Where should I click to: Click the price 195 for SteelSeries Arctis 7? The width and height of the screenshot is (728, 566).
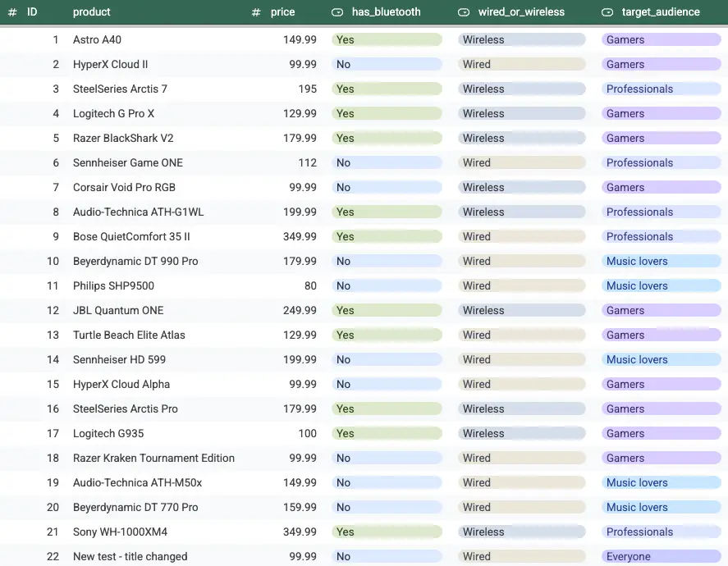307,89
